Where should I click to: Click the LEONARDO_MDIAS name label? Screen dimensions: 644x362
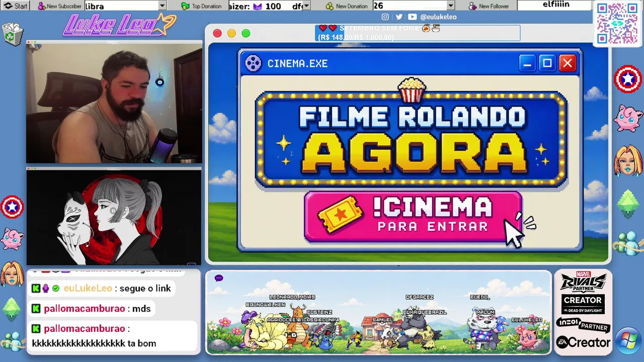(x=292, y=297)
